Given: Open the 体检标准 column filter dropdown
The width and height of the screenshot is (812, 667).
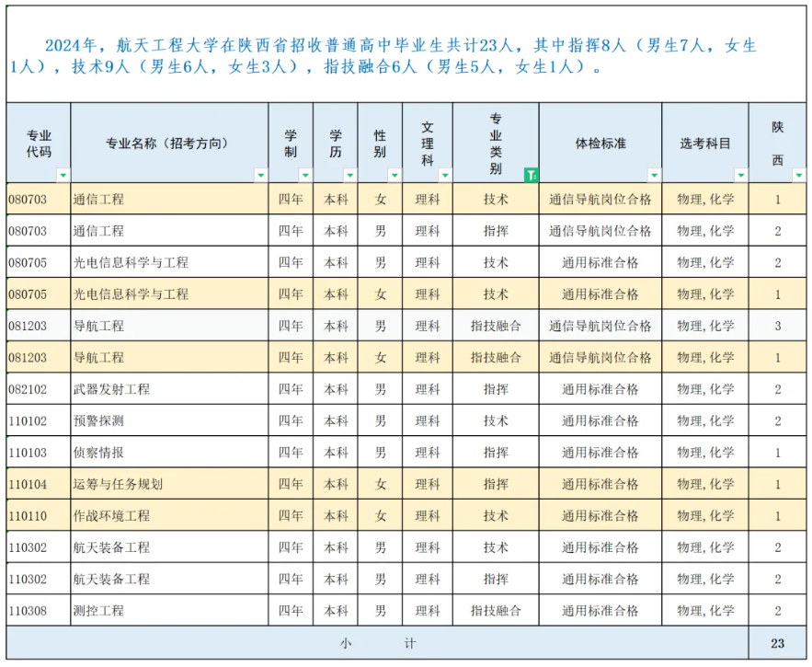Looking at the screenshot, I should point(654,175).
